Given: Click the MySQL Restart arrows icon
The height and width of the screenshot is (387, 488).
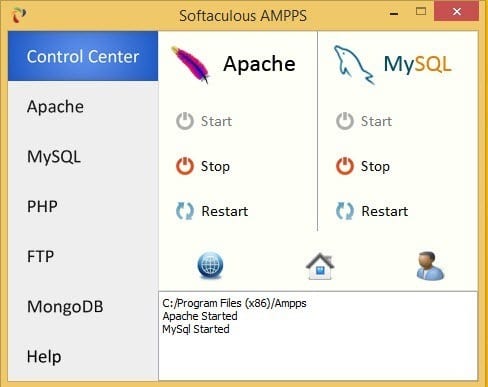Looking at the screenshot, I should (x=345, y=211).
